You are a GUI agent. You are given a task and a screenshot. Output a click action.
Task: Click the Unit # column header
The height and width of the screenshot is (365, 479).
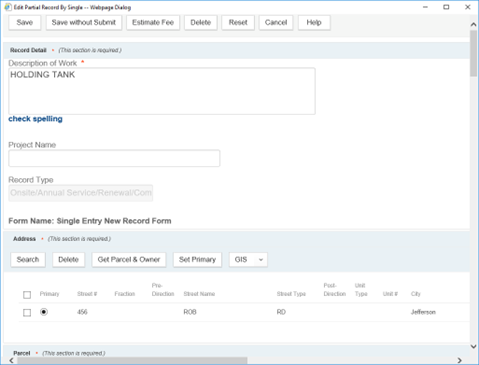click(x=390, y=294)
